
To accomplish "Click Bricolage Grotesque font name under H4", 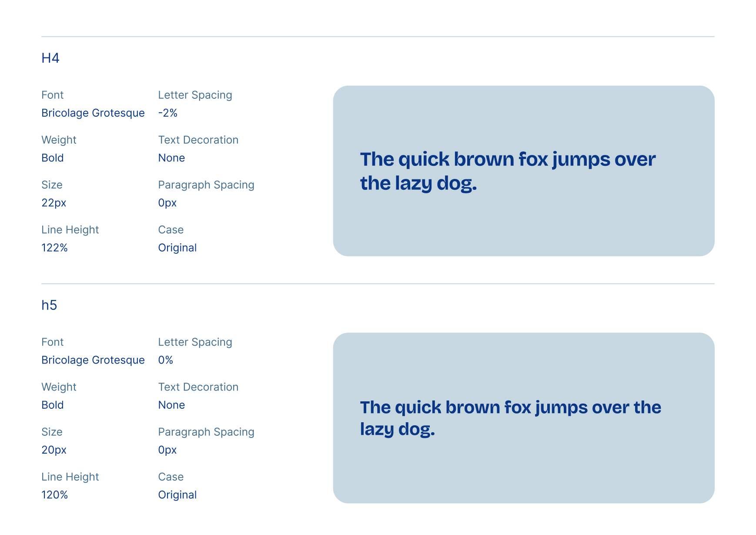I will coord(93,113).
